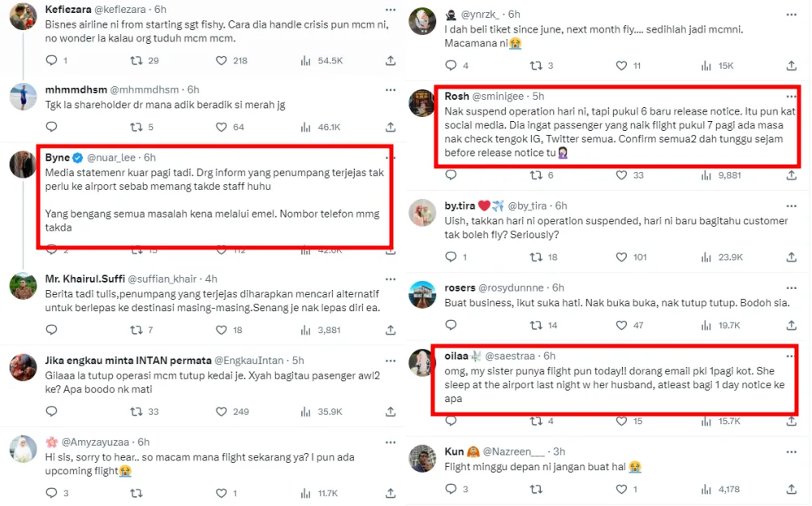
Task: View analytics on mhmmdhsm's tweet
Action: pyautogui.click(x=306, y=127)
